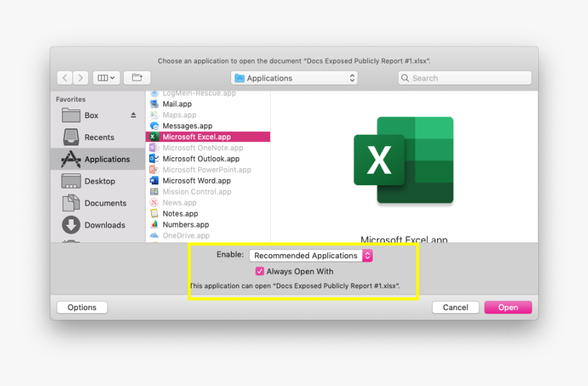Open Documents in the sidebar
The height and width of the screenshot is (386, 588).
pos(98,203)
